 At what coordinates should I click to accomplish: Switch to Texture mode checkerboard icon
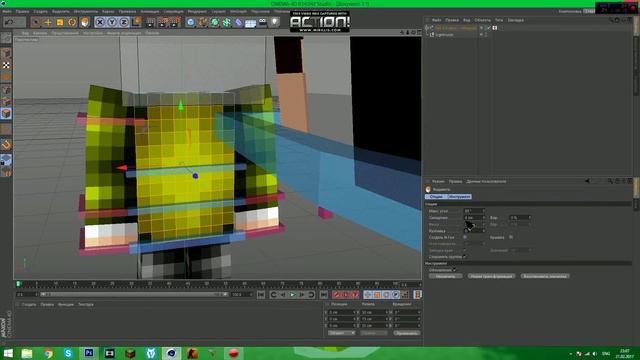click(6, 65)
